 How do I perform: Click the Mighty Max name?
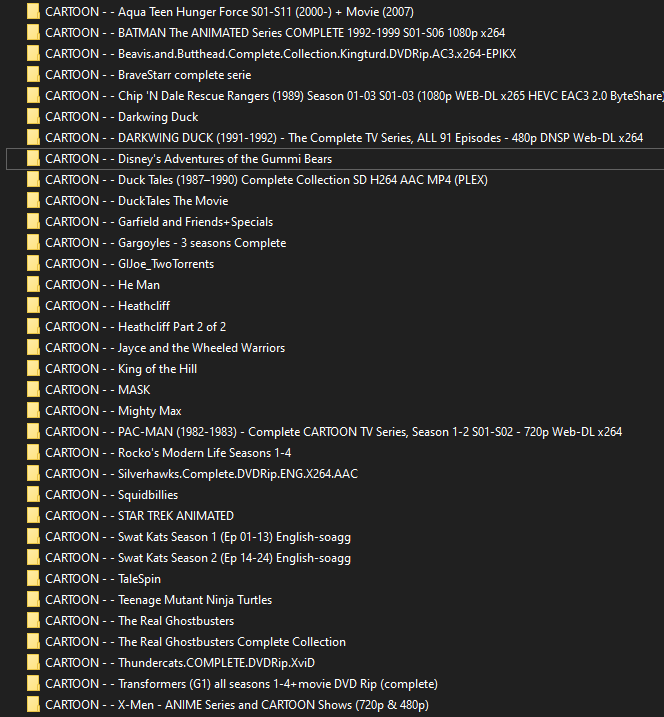click(x=113, y=411)
